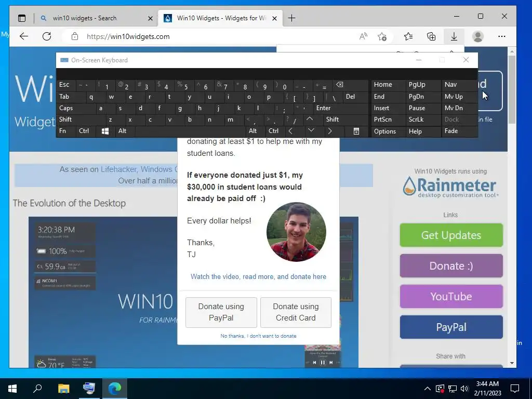This screenshot has width=532, height=399.
Task: Open taskbar search magnifier
Action: click(37, 389)
